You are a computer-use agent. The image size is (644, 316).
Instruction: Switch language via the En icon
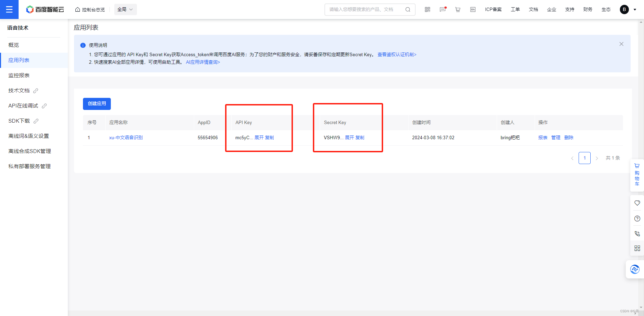[473, 9]
